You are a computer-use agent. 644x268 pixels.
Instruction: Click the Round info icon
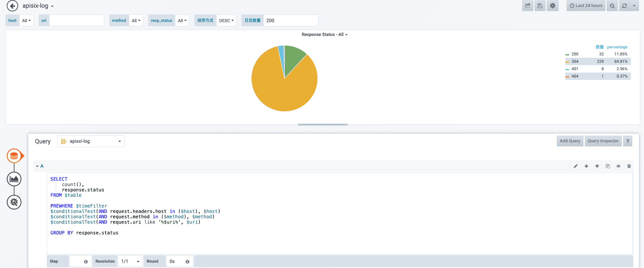[187, 262]
